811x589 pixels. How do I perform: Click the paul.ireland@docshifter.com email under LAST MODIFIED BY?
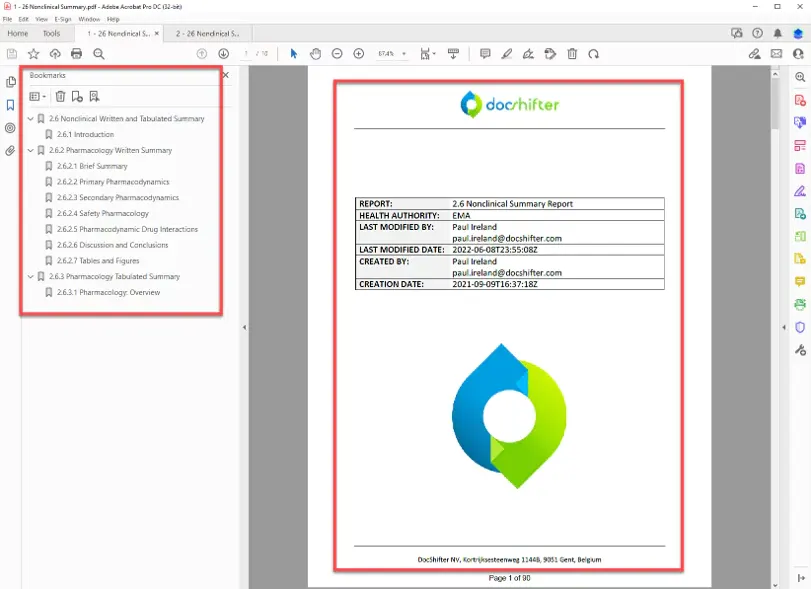507,238
